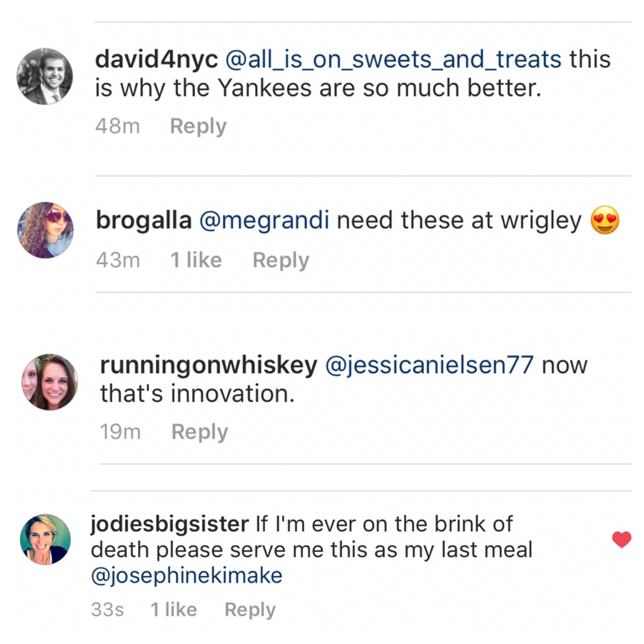Tap the jodiesbigsister username
The height and width of the screenshot is (644, 644).
click(169, 524)
